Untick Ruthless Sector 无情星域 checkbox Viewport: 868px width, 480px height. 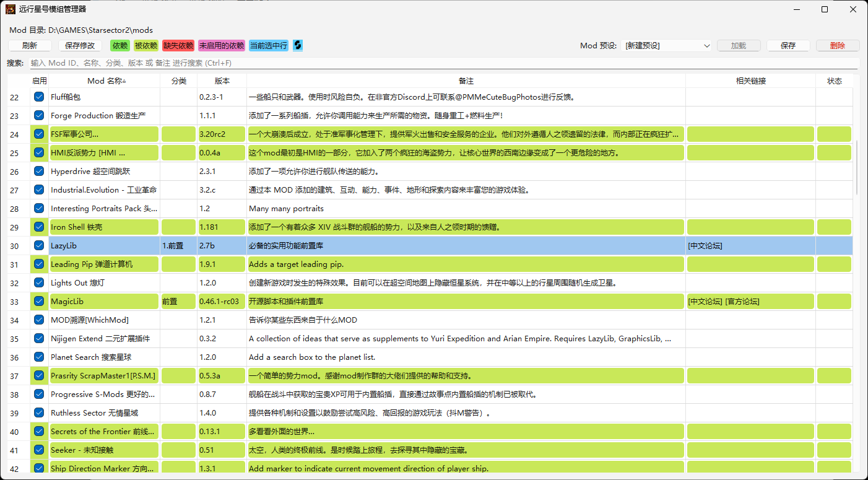click(x=39, y=412)
